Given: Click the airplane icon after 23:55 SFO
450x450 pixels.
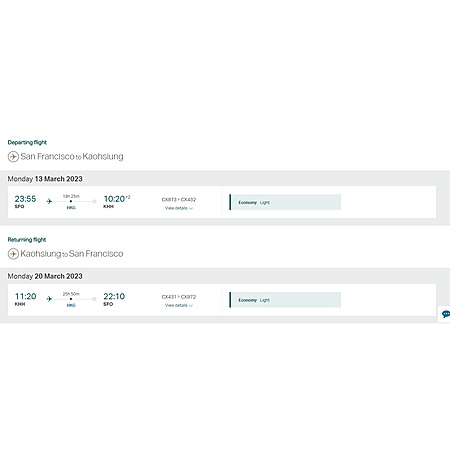Looking at the screenshot, I should pos(49,201).
